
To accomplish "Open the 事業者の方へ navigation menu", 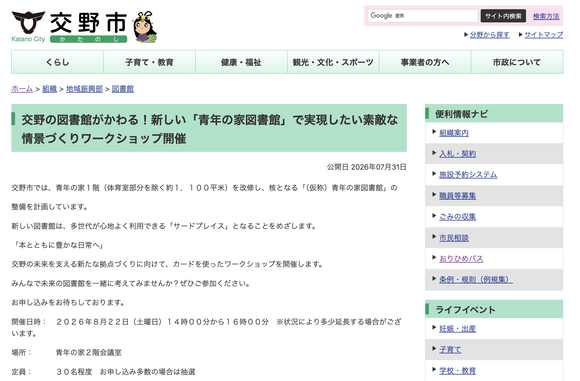I will [425, 62].
